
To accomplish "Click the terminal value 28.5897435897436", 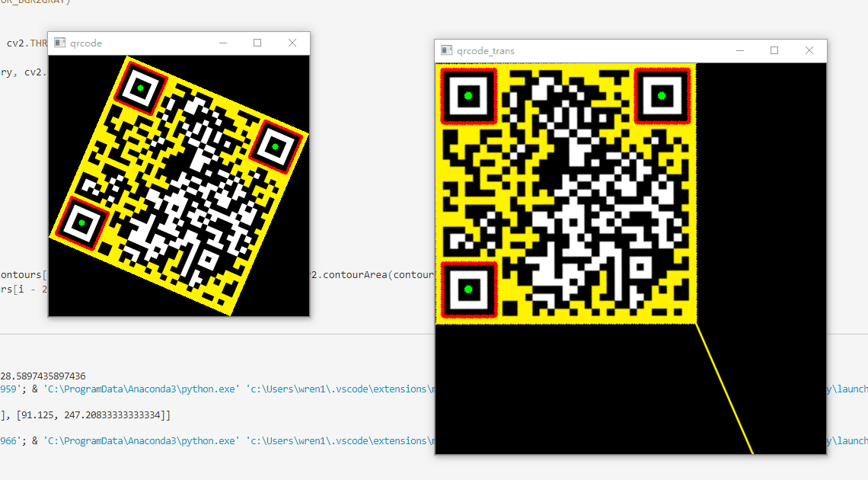I will 43,376.
